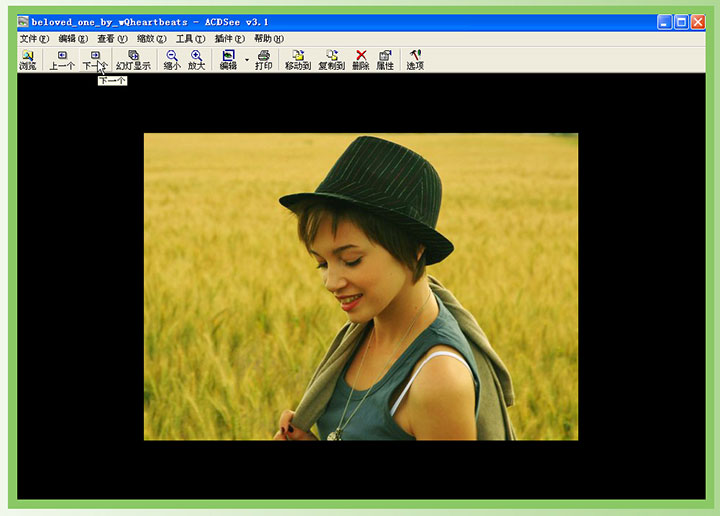720x516 pixels.
Task: Go to next image (下一个)
Action: (x=94, y=60)
